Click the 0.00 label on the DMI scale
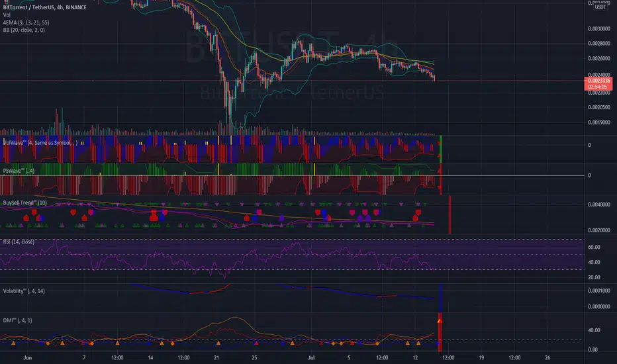 tap(593, 349)
